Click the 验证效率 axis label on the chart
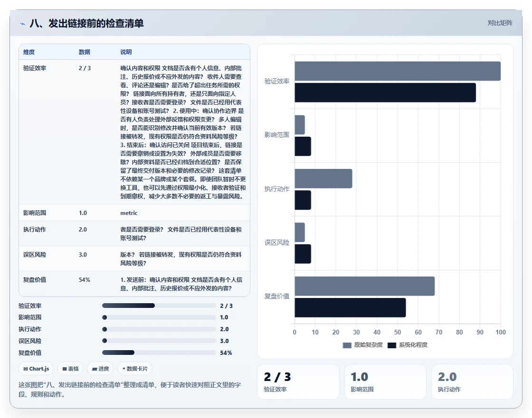Image resolution: width=532 pixels, height=418 pixels. click(277, 81)
